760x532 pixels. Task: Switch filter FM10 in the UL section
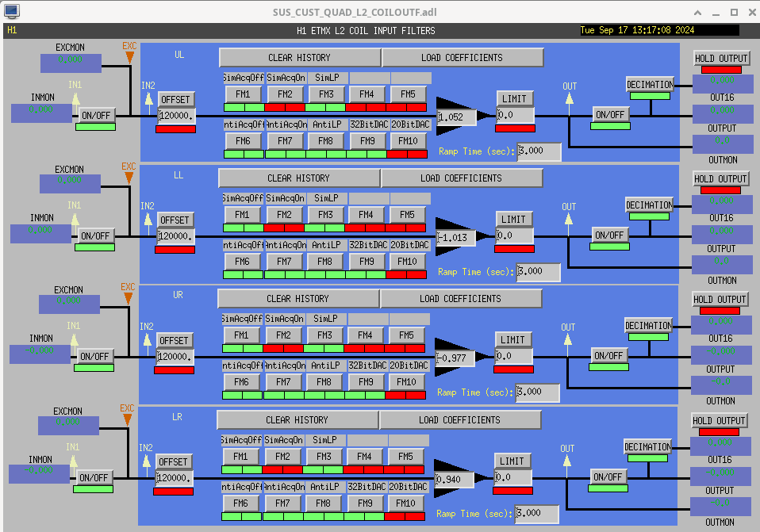(x=408, y=141)
